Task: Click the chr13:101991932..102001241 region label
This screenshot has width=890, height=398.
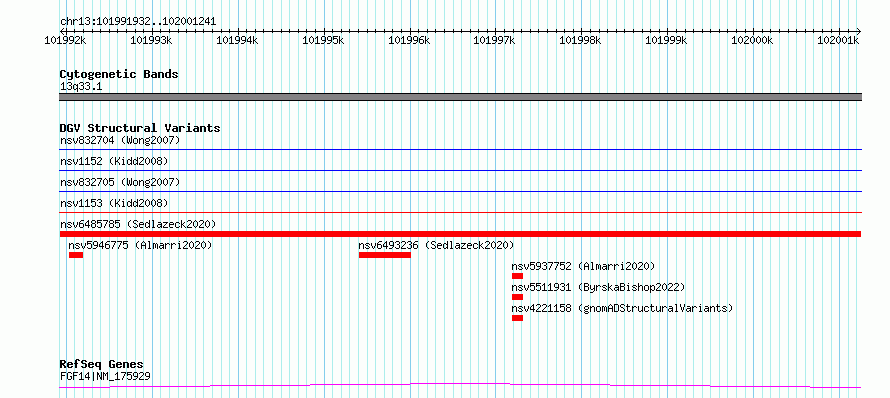Action: pos(138,22)
